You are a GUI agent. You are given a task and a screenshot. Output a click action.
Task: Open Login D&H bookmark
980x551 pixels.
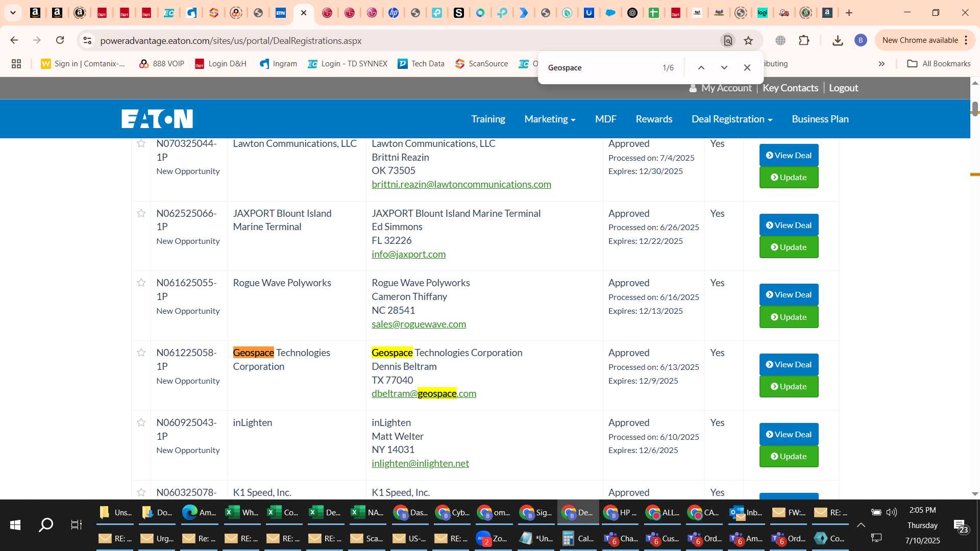pyautogui.click(x=221, y=64)
